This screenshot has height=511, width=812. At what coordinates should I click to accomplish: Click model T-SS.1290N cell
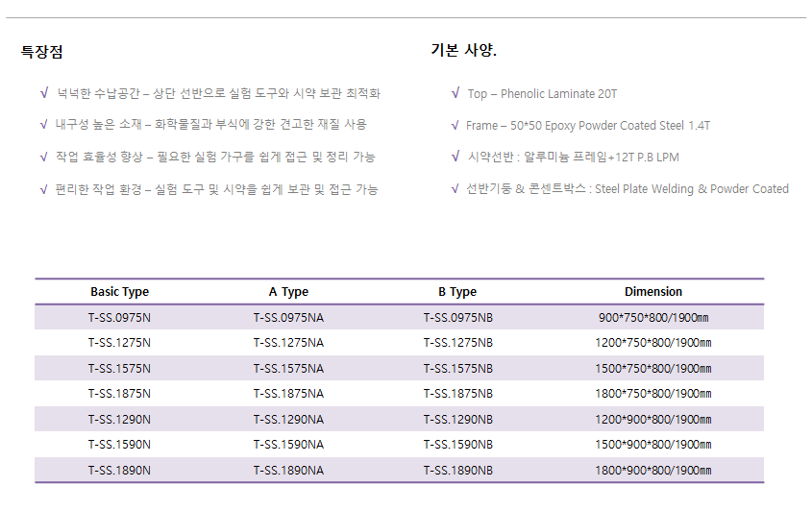click(119, 420)
